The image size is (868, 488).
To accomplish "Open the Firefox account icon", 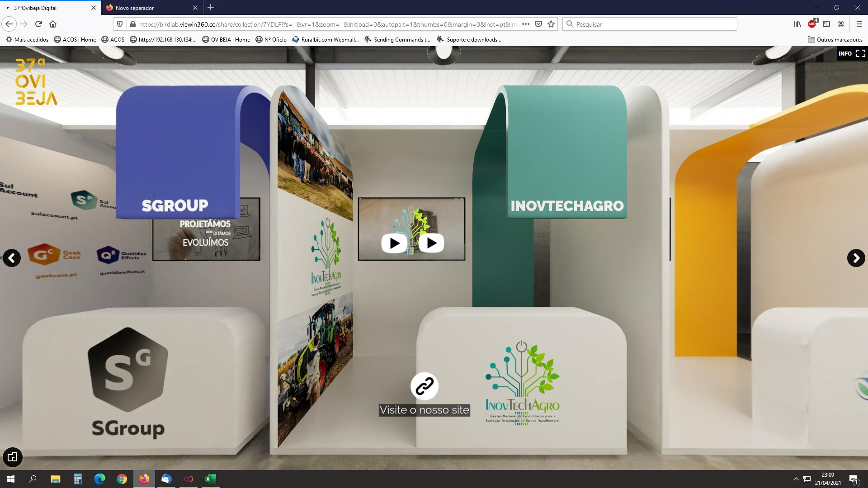I will [x=841, y=24].
